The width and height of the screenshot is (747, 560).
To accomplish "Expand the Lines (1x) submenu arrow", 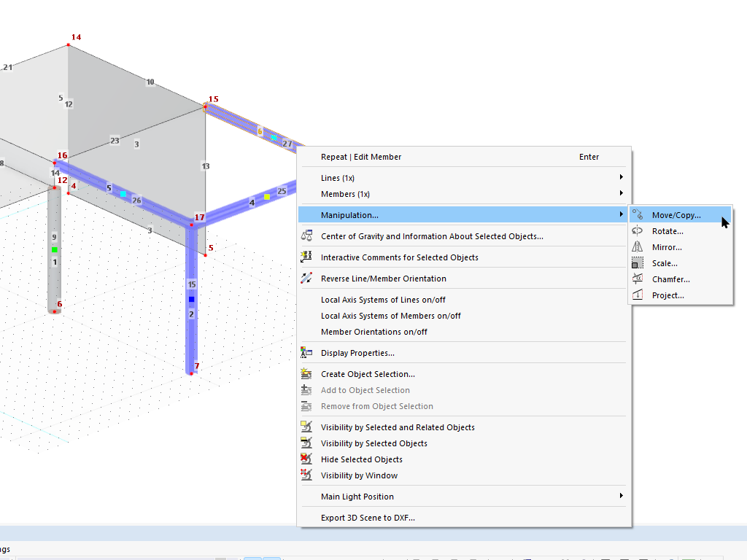I will click(x=622, y=177).
